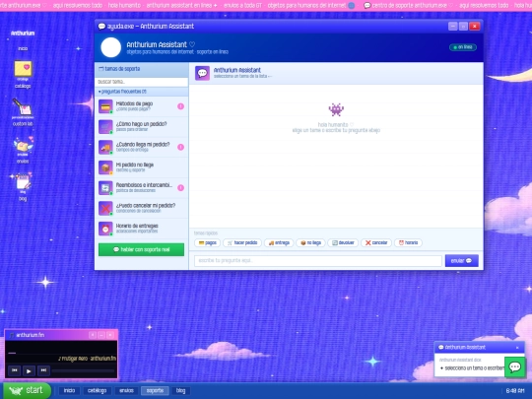
Task: Click the buscar tema search field
Action: pyautogui.click(x=142, y=82)
